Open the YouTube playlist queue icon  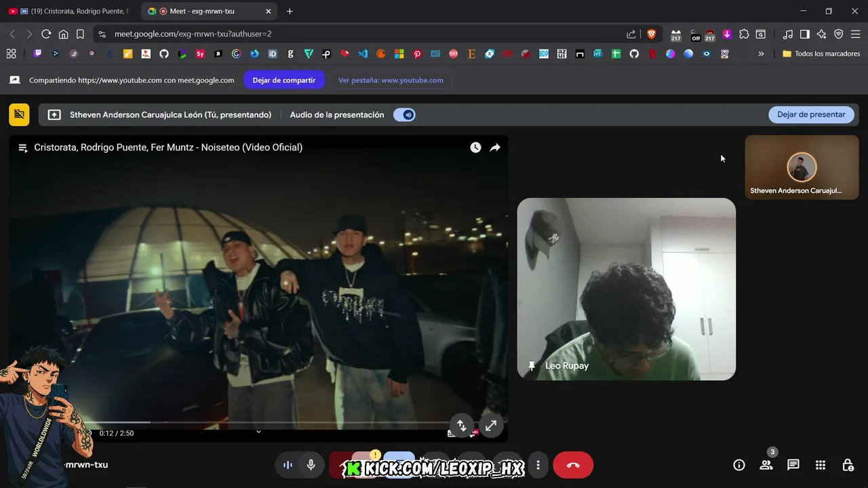click(22, 148)
